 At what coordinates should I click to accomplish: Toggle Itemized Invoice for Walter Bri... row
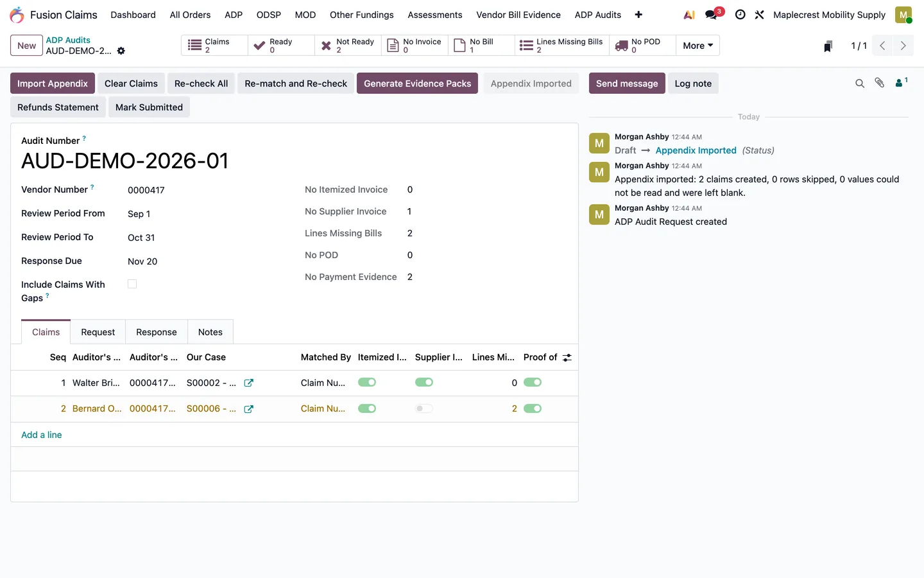[367, 382]
